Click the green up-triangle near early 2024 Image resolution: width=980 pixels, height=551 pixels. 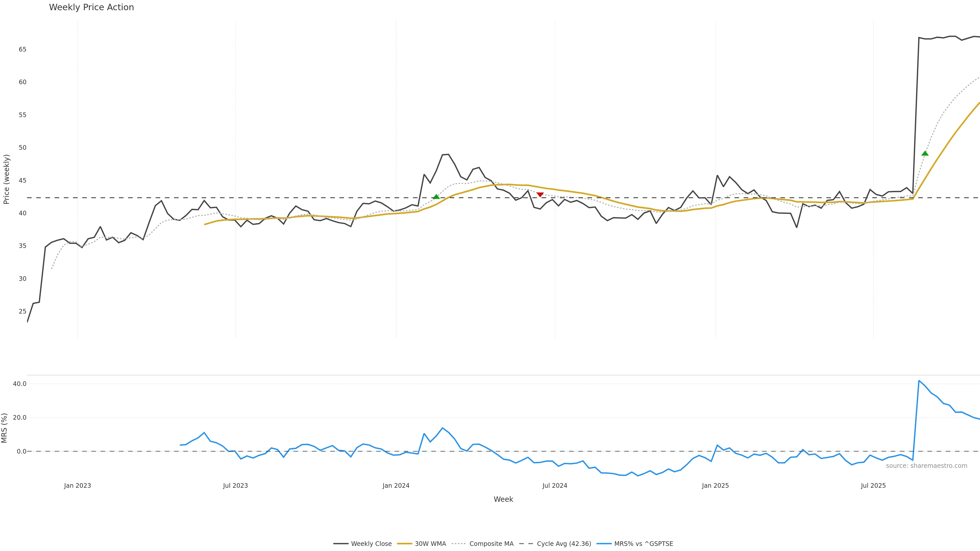click(x=436, y=197)
